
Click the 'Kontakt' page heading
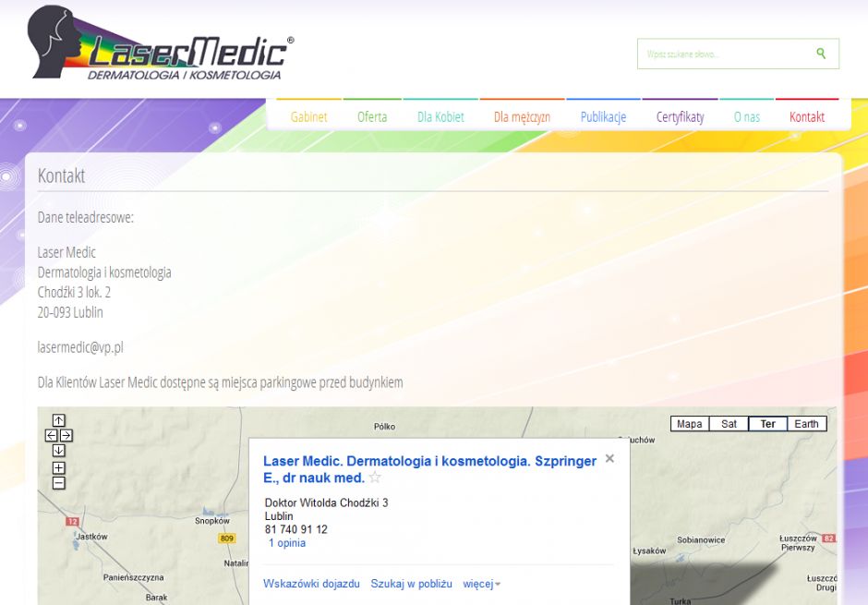(x=62, y=175)
